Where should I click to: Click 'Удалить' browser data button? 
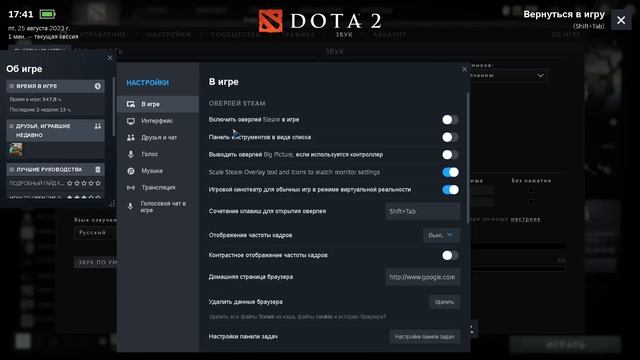click(444, 302)
